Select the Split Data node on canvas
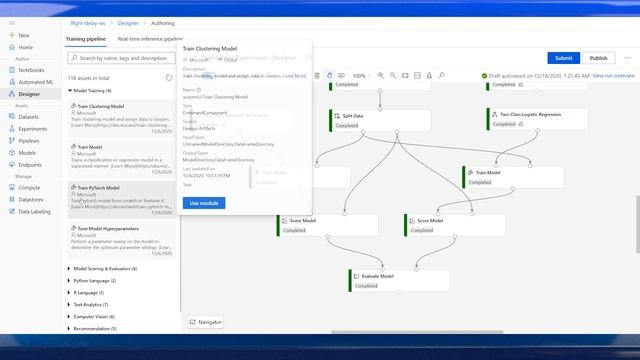Screen dimensions: 640x360 point(380,120)
